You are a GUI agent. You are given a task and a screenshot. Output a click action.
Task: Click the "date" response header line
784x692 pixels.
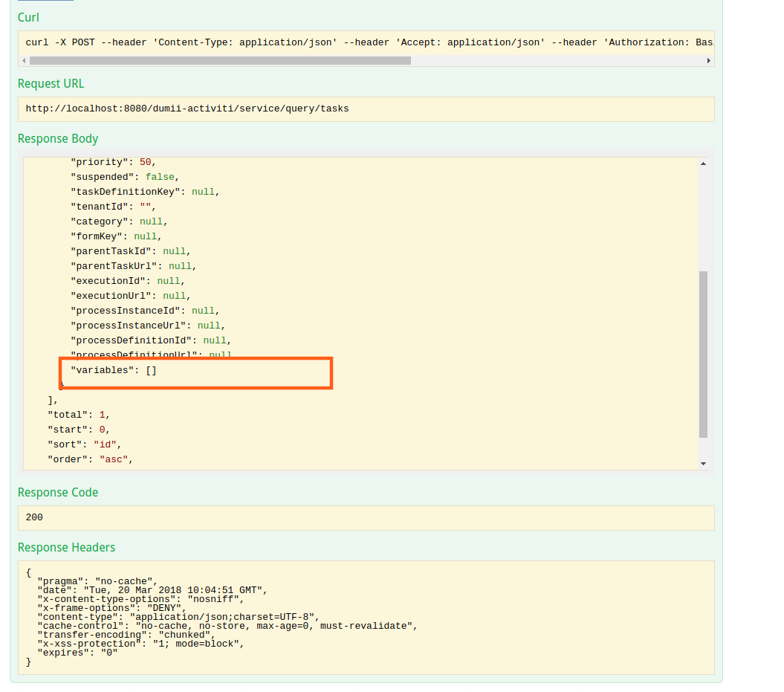(152, 590)
